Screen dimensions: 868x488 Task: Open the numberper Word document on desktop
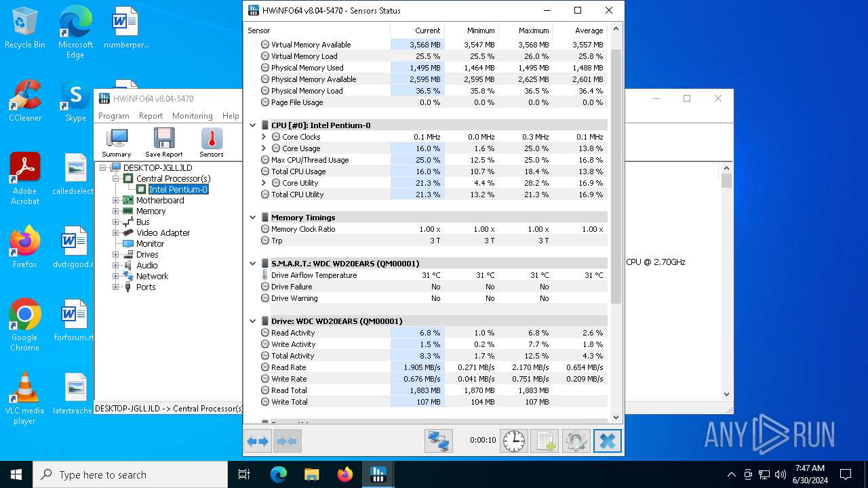(x=125, y=28)
